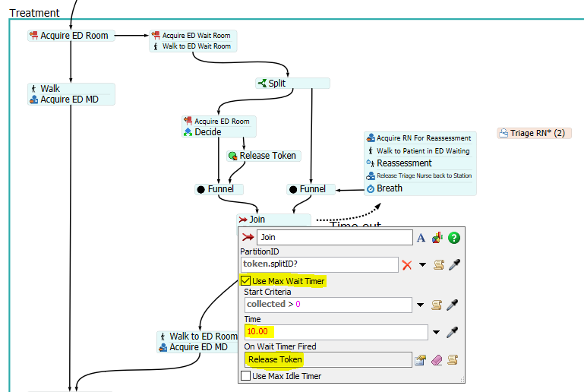Enable Use Max Idle Timer checkbox
Image resolution: width=584 pixels, height=392 pixels.
point(245,375)
